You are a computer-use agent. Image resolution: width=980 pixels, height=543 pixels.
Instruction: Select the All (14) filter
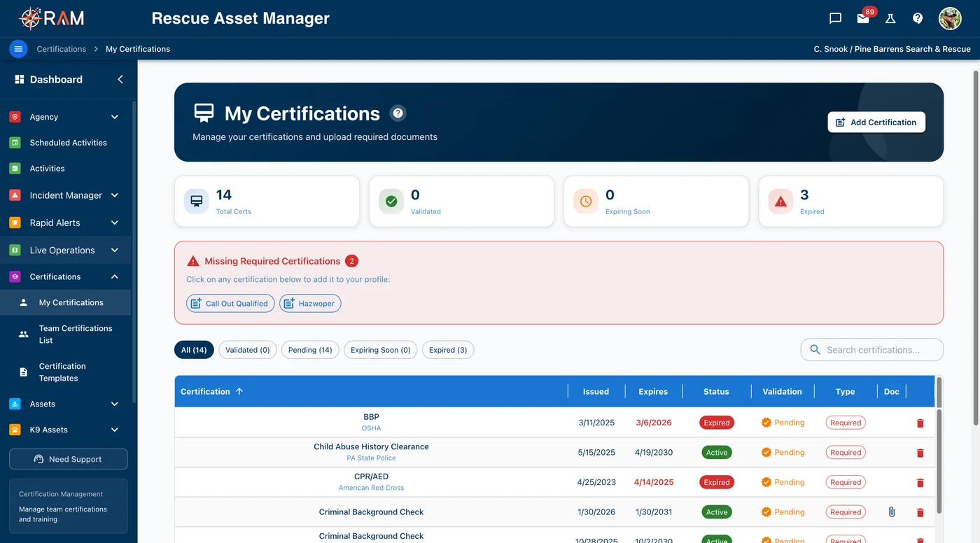point(194,350)
